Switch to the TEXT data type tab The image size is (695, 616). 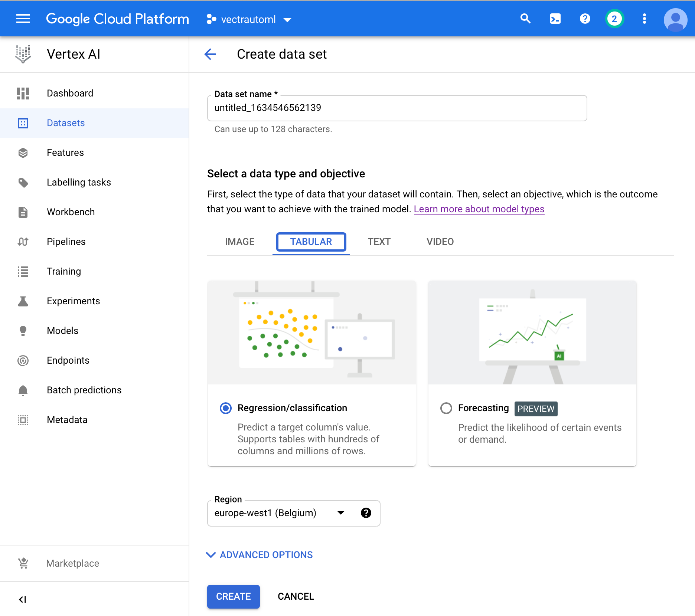[379, 242]
